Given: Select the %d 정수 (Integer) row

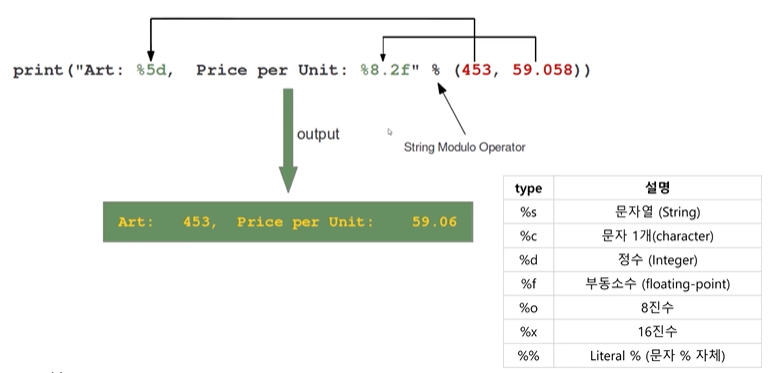Looking at the screenshot, I should click(632, 260).
